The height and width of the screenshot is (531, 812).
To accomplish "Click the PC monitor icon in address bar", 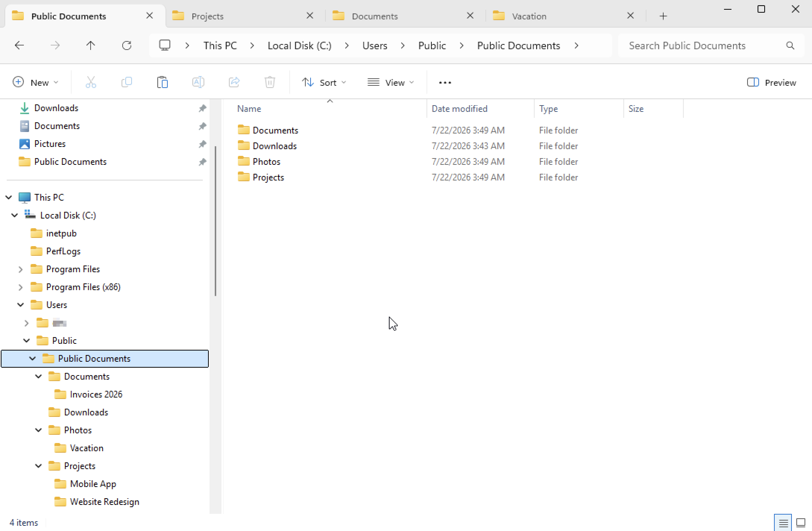I will tap(165, 45).
